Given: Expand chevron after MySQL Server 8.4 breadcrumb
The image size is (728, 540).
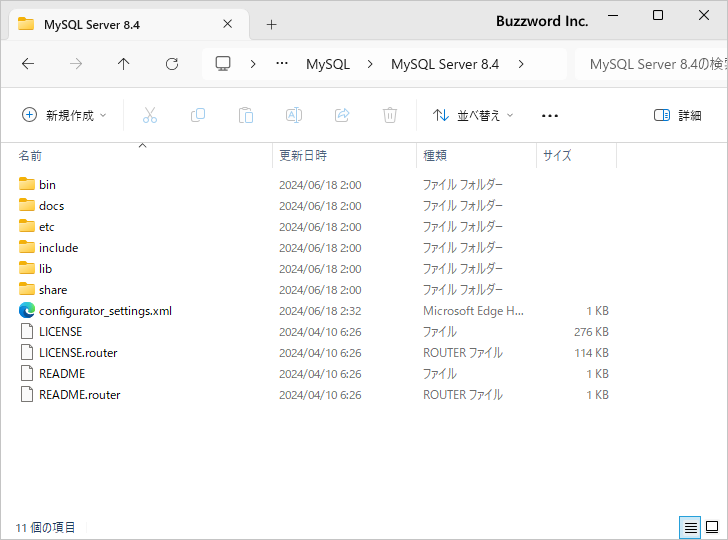Looking at the screenshot, I should click(521, 64).
